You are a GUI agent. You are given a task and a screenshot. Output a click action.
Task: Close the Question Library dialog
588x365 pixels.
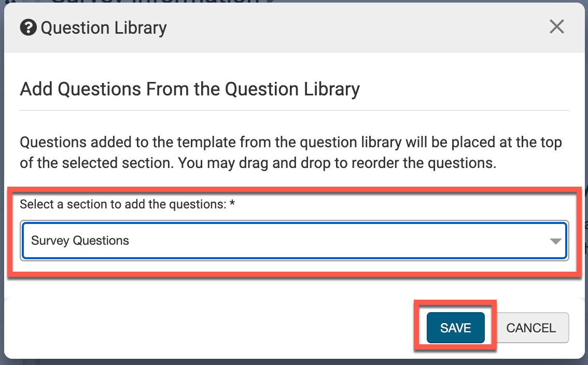pos(556,27)
